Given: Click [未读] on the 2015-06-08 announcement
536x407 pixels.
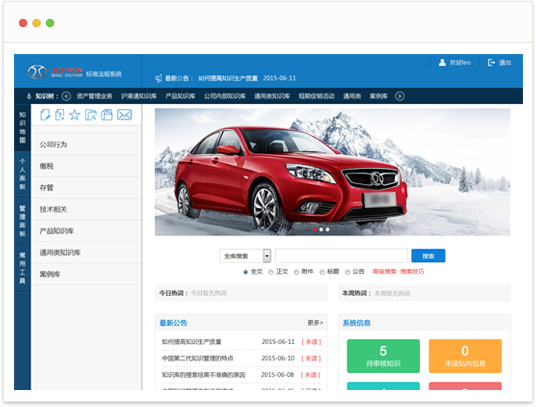Looking at the screenshot, I should tap(310, 375).
